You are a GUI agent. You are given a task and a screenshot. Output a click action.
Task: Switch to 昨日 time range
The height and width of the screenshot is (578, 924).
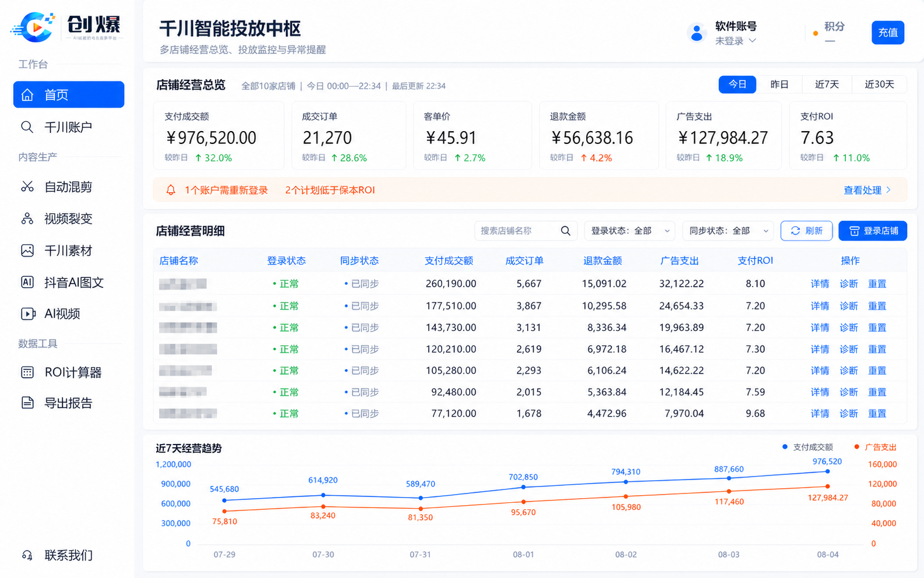779,84
